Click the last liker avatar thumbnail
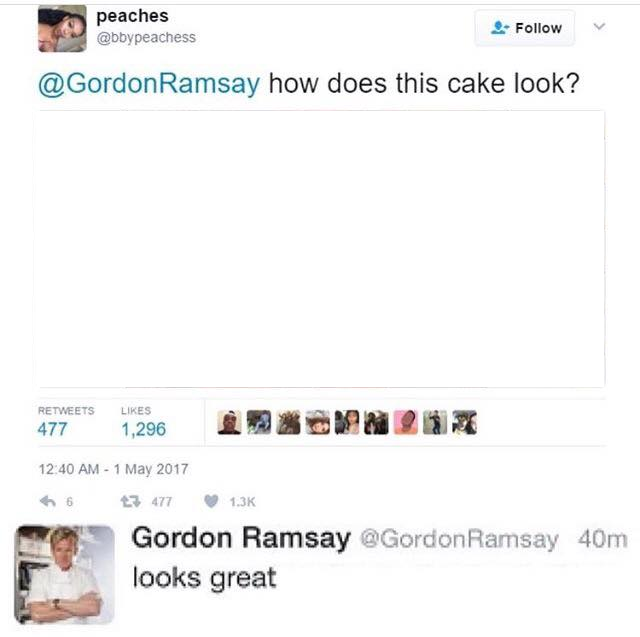Image resolution: width=640 pixels, height=637 pixels. (464, 422)
